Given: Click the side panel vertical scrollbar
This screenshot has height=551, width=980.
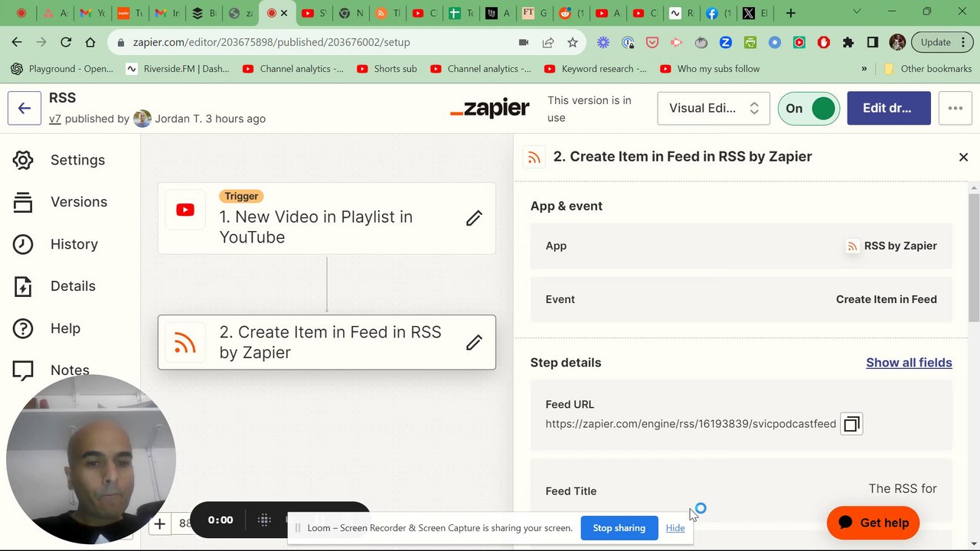Looking at the screenshot, I should pos(974,259).
